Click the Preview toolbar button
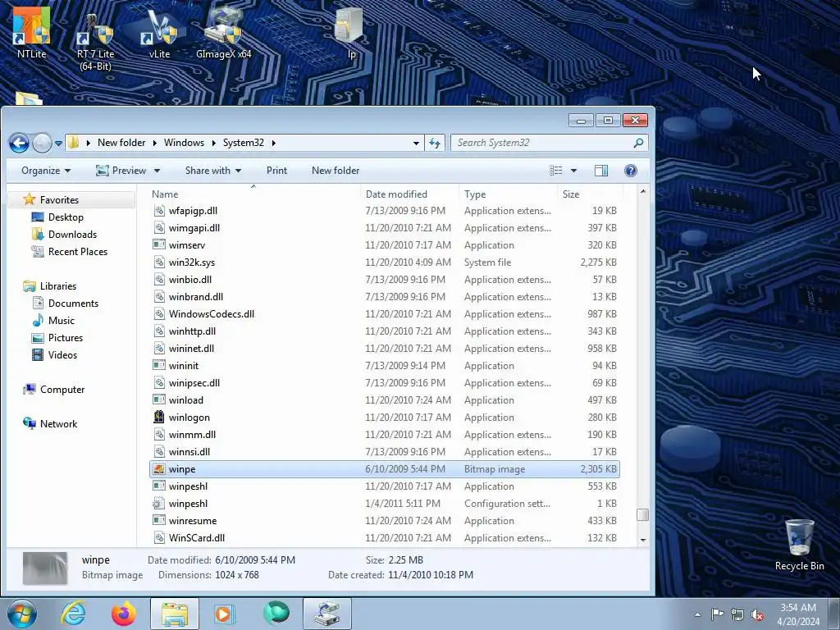 [121, 171]
